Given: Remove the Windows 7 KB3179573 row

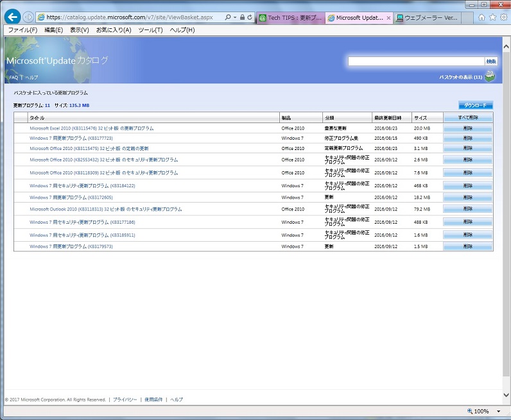Looking at the screenshot, I should [x=468, y=246].
